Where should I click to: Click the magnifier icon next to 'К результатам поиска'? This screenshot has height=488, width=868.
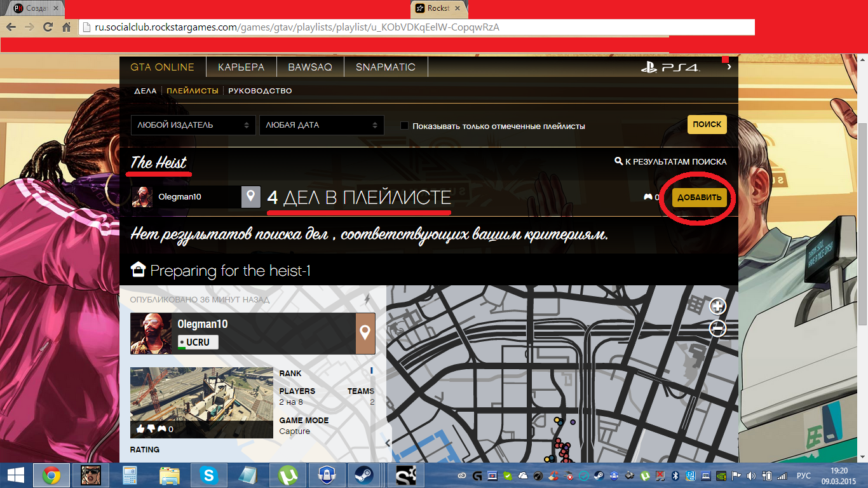[x=619, y=161]
